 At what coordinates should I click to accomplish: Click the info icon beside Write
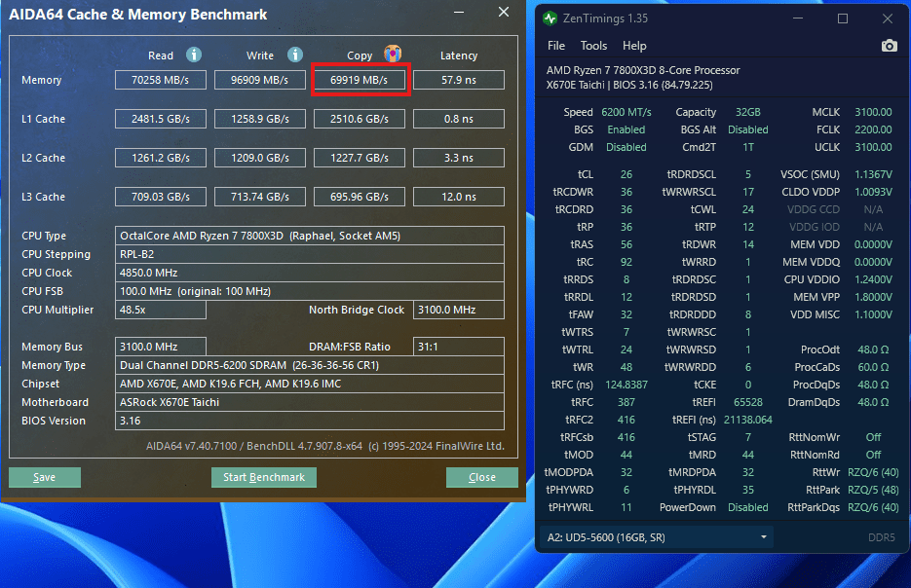point(295,55)
